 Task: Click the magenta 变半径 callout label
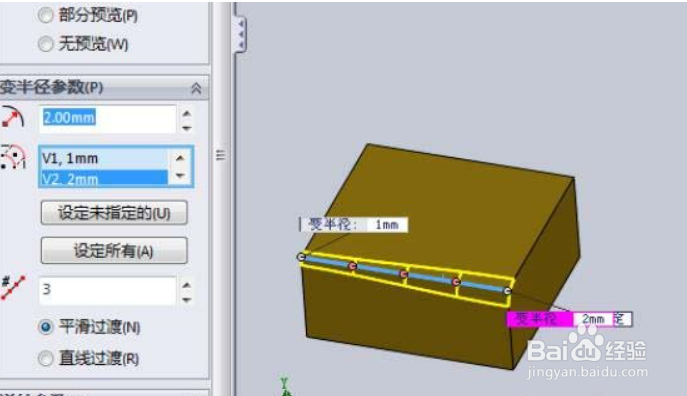[539, 319]
